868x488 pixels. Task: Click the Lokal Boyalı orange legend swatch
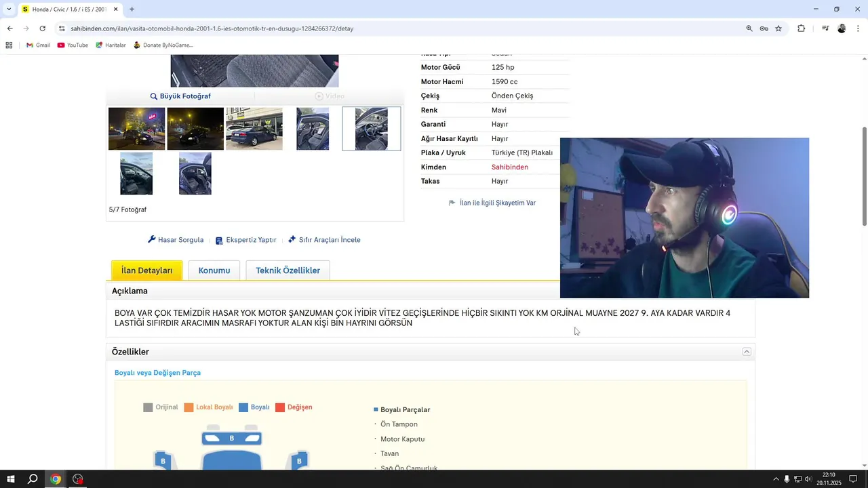pyautogui.click(x=189, y=407)
